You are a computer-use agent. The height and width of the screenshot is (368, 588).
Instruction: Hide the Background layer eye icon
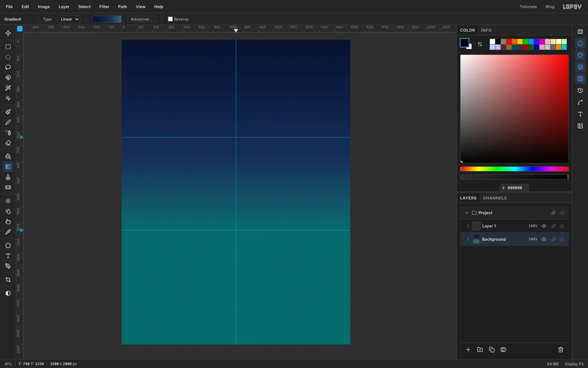point(544,239)
